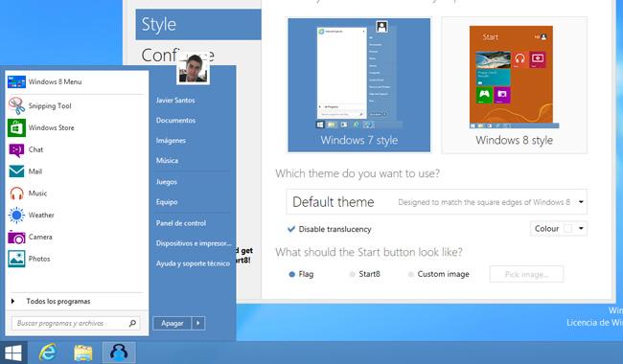Select the Flag radio button
The height and width of the screenshot is (364, 623).
pyautogui.click(x=292, y=274)
